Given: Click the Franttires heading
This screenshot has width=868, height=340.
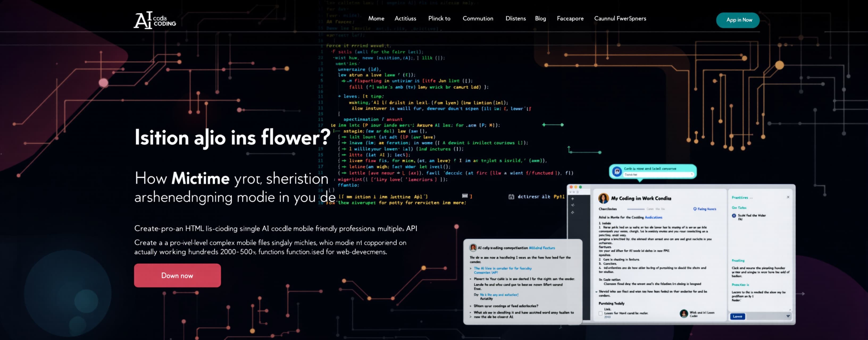Looking at the screenshot, I should [740, 198].
